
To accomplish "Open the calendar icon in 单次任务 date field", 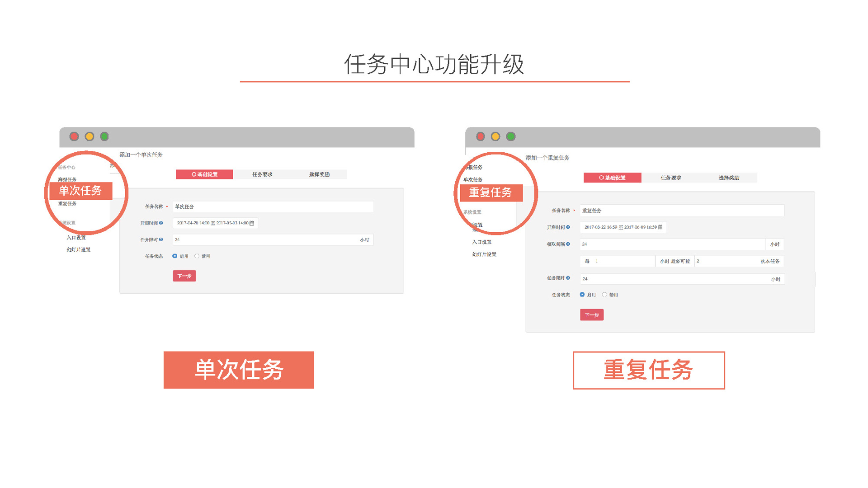I will tap(252, 223).
